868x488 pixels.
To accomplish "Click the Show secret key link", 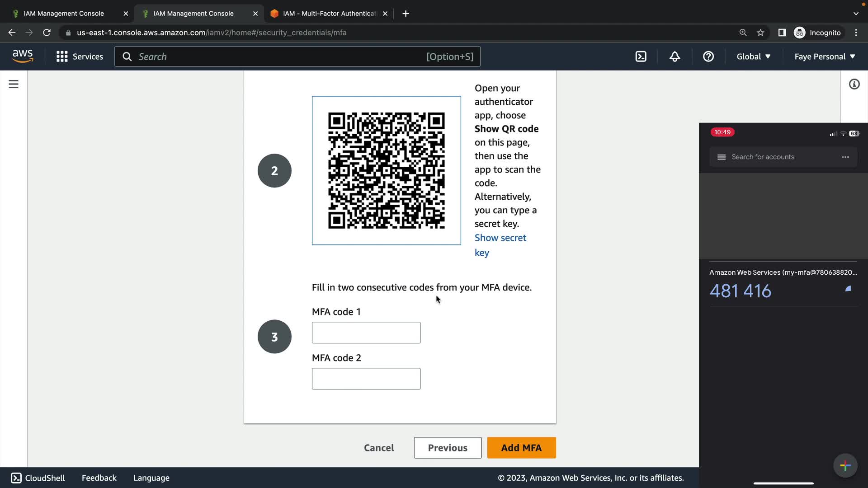I will pos(500,238).
